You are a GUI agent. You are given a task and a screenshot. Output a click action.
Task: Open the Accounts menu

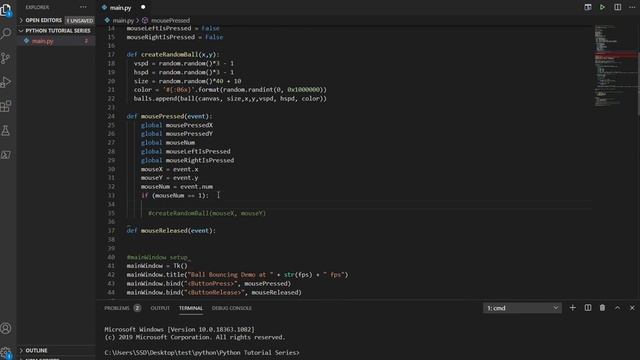pos(6,328)
